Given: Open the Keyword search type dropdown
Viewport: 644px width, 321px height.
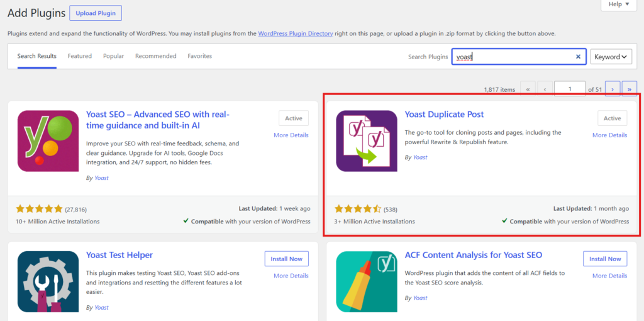Looking at the screenshot, I should 611,57.
